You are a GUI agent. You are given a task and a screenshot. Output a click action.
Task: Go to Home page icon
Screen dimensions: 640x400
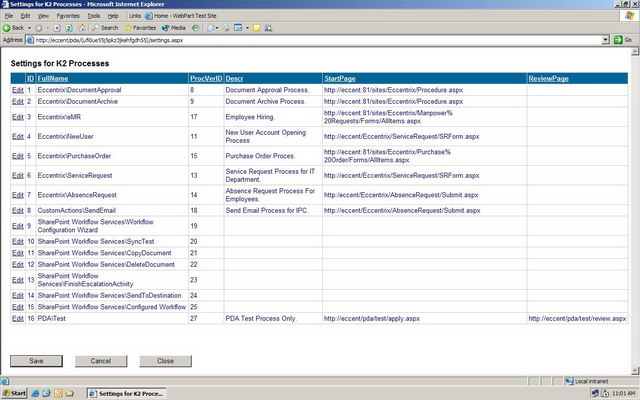pos(81,28)
